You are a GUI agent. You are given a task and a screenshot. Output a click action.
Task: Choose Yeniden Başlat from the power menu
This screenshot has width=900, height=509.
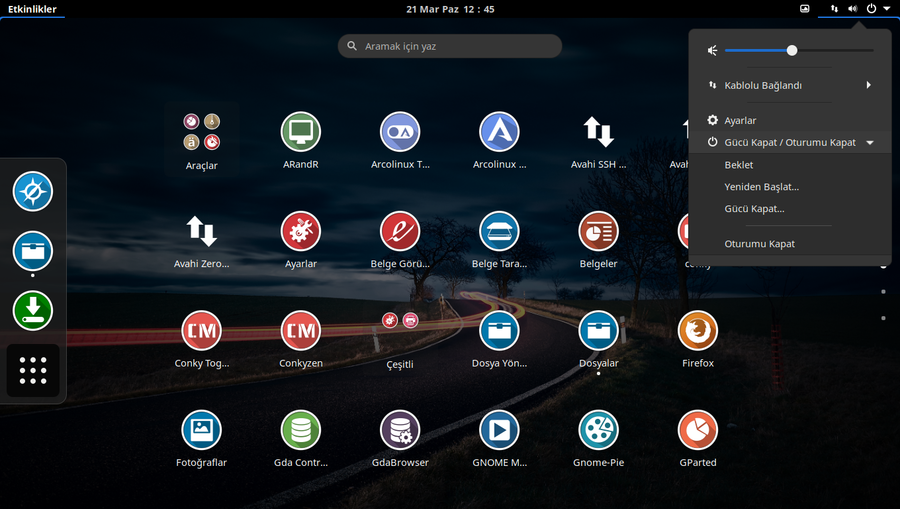(761, 187)
